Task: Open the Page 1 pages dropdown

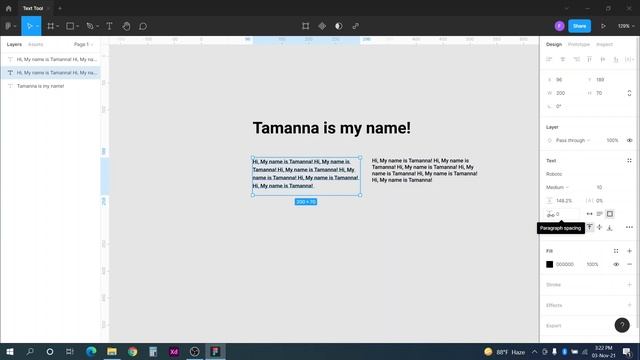Action: click(x=83, y=44)
